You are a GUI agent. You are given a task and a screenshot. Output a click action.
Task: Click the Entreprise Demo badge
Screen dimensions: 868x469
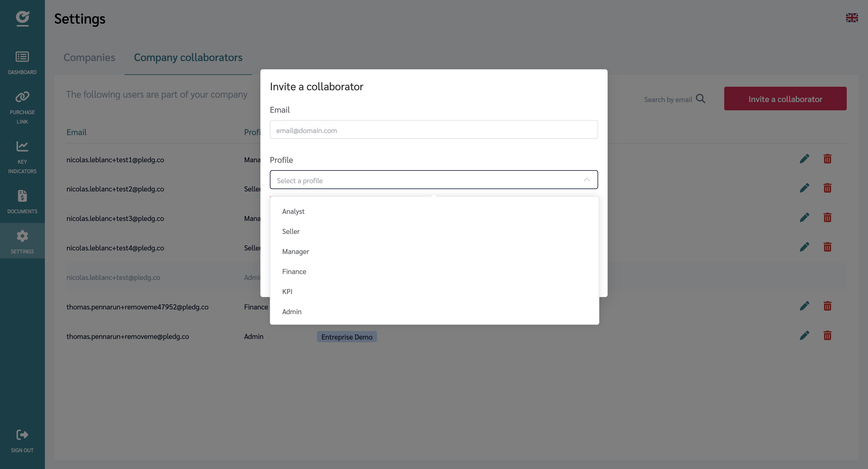(347, 337)
